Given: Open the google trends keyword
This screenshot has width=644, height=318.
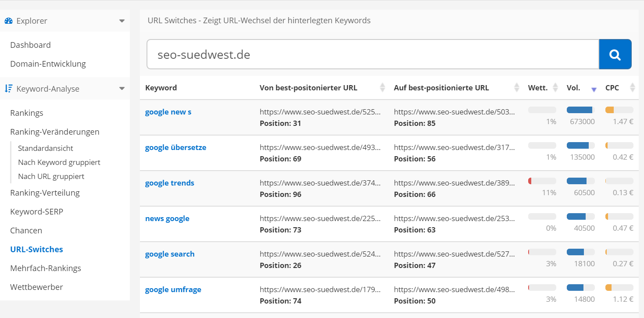Looking at the screenshot, I should (169, 182).
